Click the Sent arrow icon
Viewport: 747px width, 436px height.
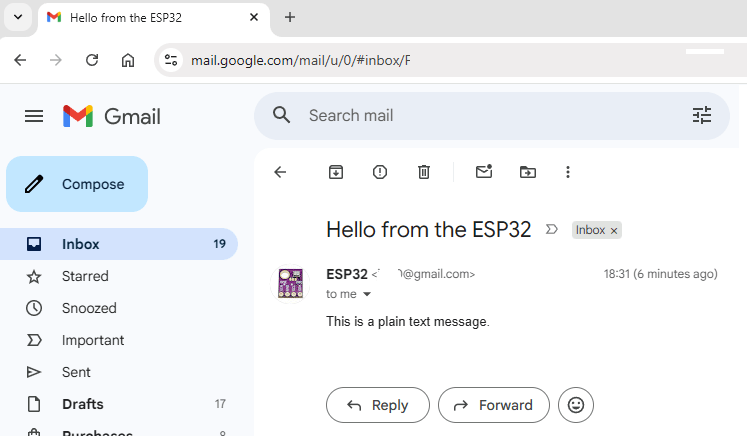[34, 372]
